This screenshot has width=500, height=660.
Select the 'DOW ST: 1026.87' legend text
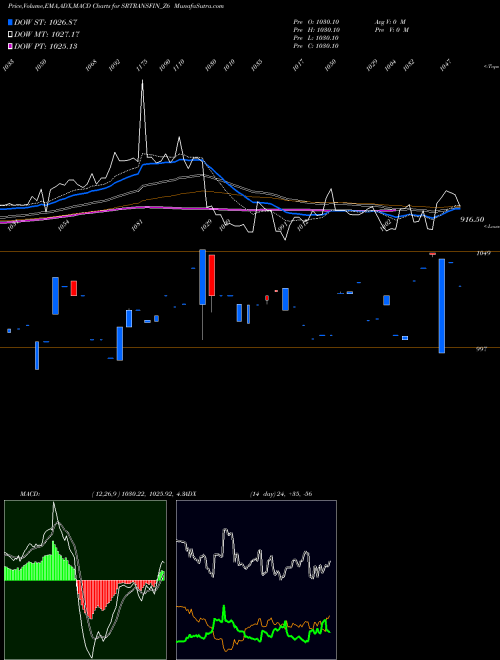point(45,22)
